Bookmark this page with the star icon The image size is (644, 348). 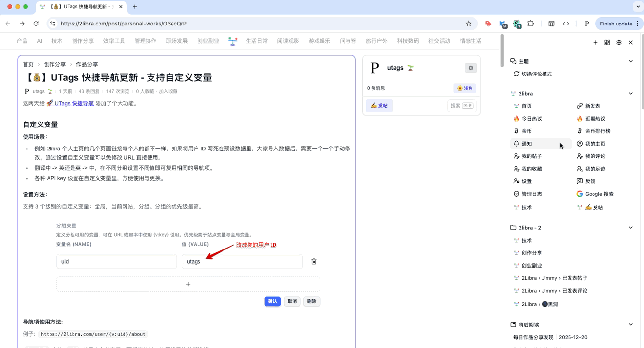[468, 23]
